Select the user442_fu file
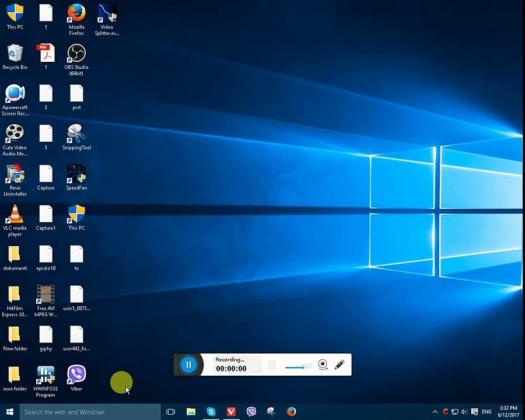Image resolution: width=525 pixels, height=420 pixels. click(x=76, y=338)
